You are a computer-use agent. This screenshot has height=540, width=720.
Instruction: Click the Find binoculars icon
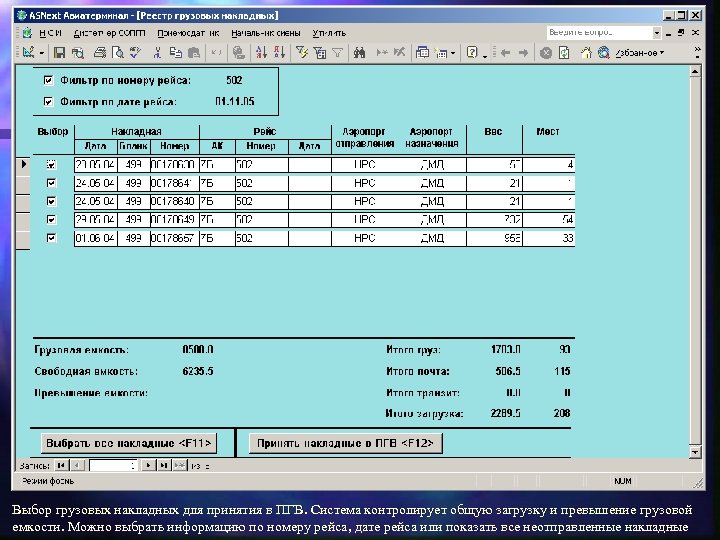360,53
